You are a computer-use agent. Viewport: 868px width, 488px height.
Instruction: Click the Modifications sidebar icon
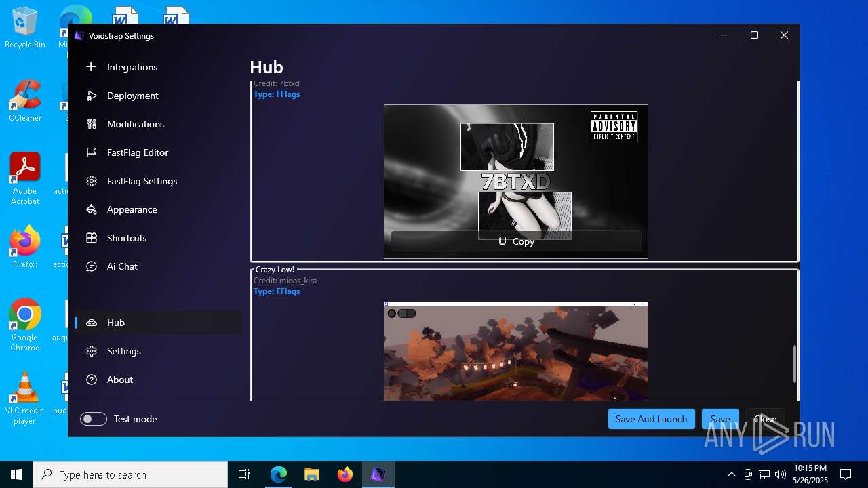click(92, 124)
